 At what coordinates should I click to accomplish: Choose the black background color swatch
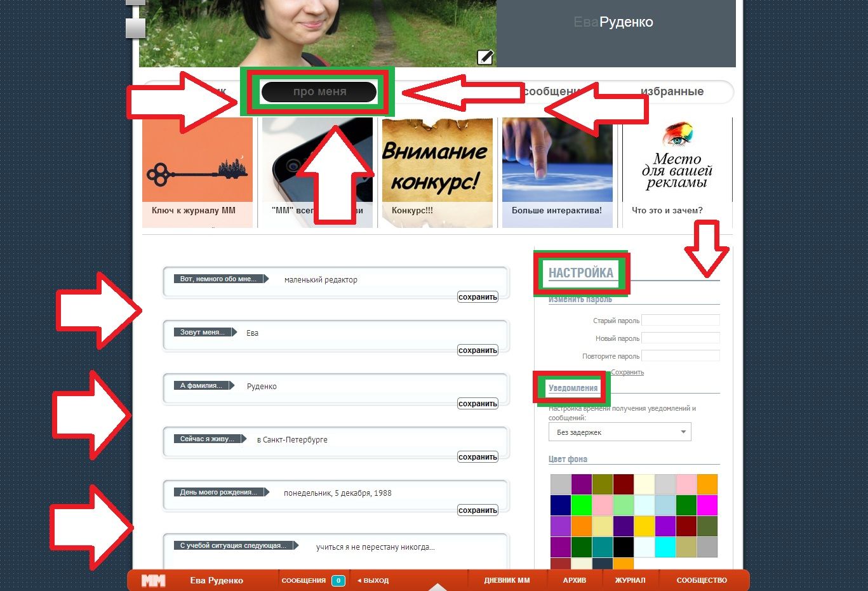click(x=623, y=547)
